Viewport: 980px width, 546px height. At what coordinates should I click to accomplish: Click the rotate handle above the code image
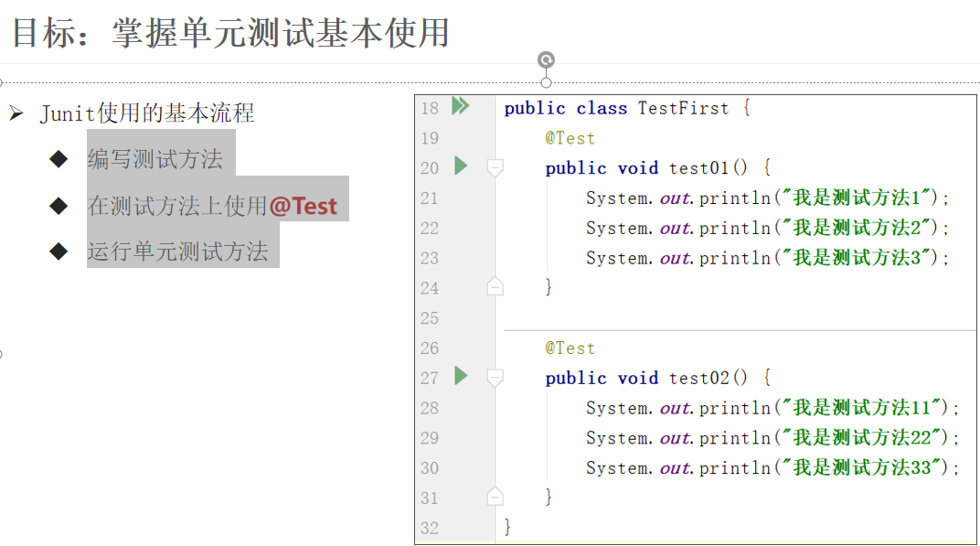[x=547, y=59]
